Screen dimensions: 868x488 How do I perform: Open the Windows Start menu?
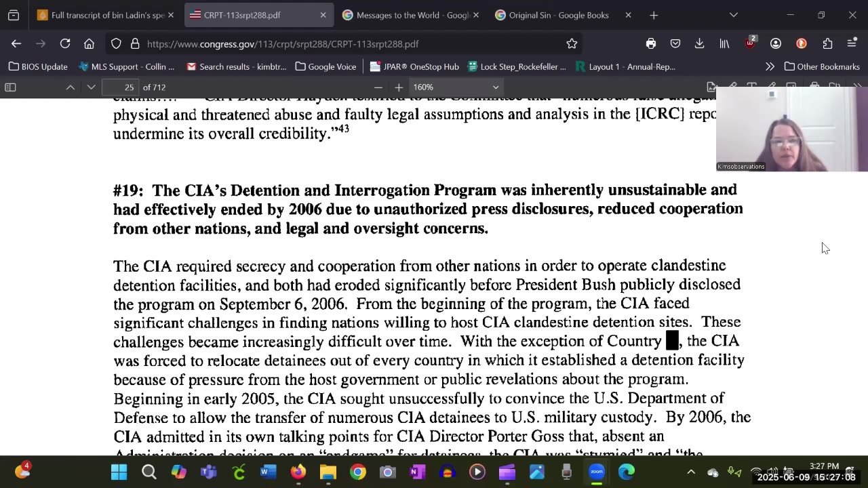(x=119, y=472)
